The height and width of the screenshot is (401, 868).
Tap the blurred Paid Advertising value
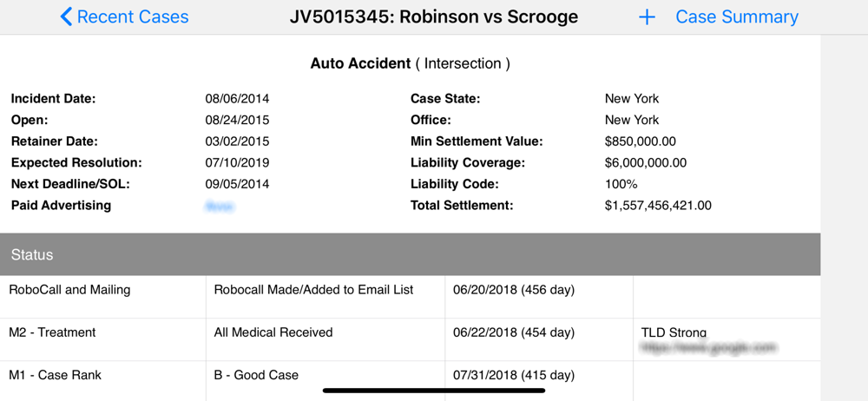[x=220, y=207]
